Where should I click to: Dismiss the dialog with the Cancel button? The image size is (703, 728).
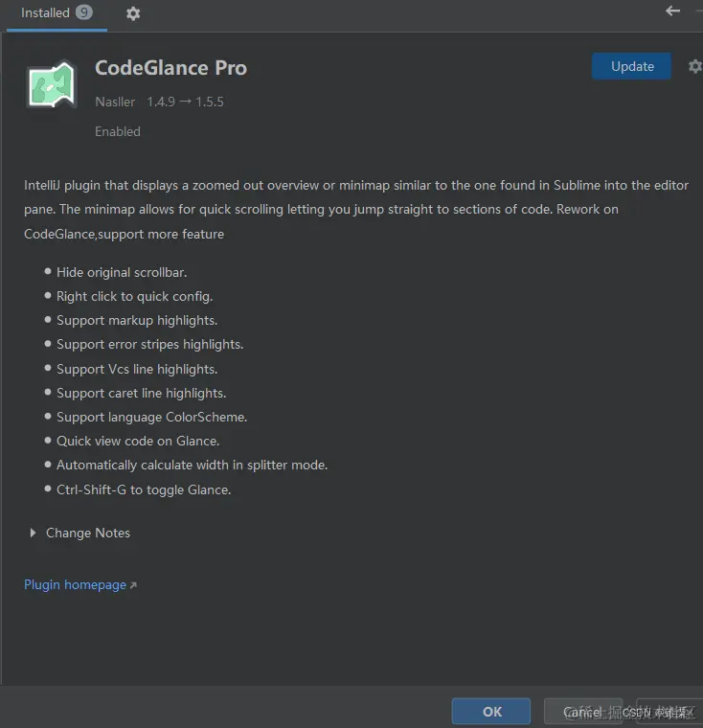[x=583, y=712]
